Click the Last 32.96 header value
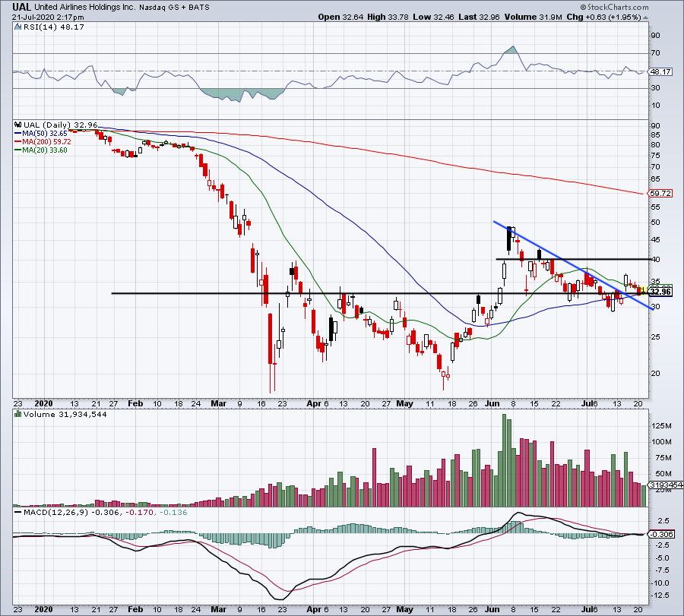 [x=479, y=17]
